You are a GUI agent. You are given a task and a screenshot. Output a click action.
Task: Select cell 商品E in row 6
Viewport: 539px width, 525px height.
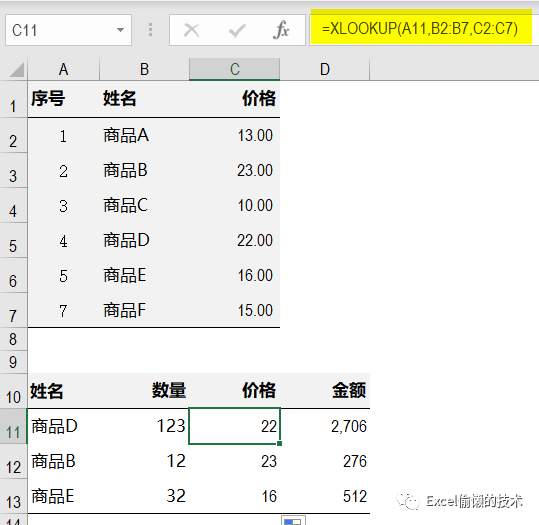click(x=144, y=275)
